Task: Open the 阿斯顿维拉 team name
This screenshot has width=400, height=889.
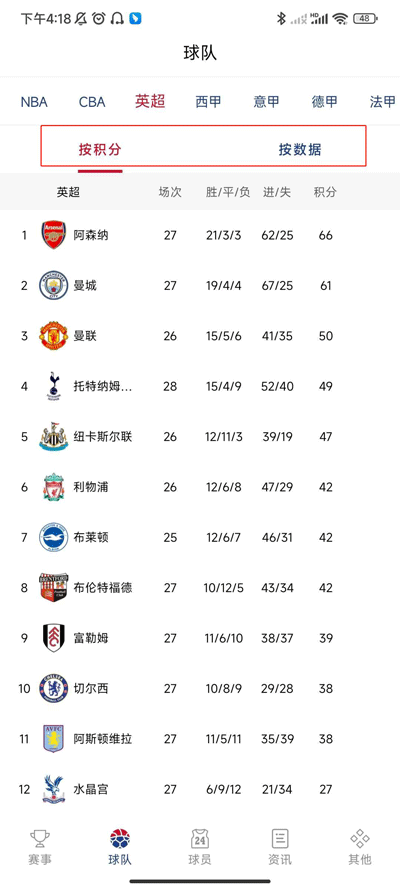Action: (x=103, y=739)
